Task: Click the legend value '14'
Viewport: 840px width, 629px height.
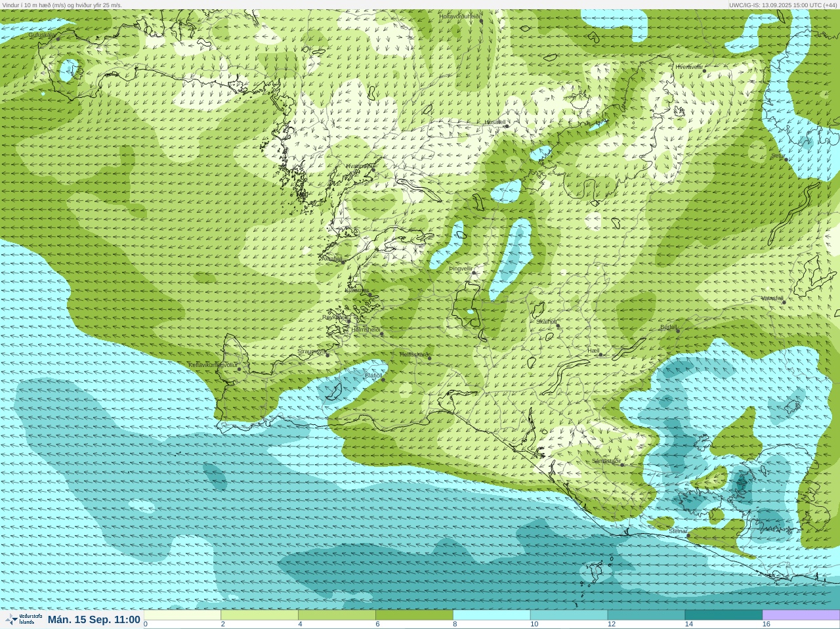Action: click(x=689, y=624)
